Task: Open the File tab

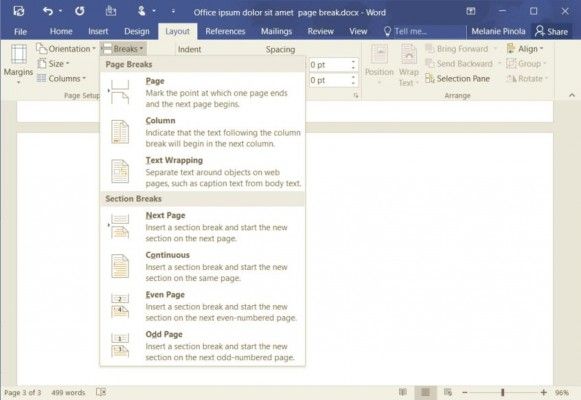Action: pyautogui.click(x=20, y=31)
